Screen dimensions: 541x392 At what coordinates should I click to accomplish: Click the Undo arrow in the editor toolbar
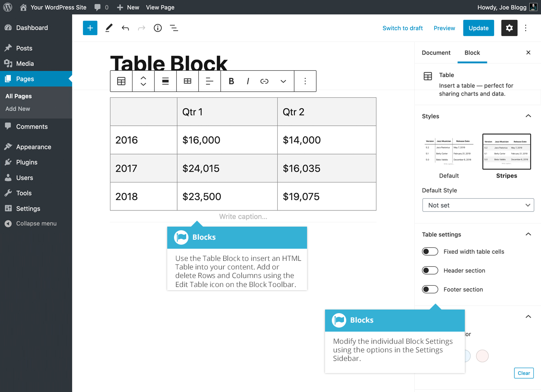(125, 28)
